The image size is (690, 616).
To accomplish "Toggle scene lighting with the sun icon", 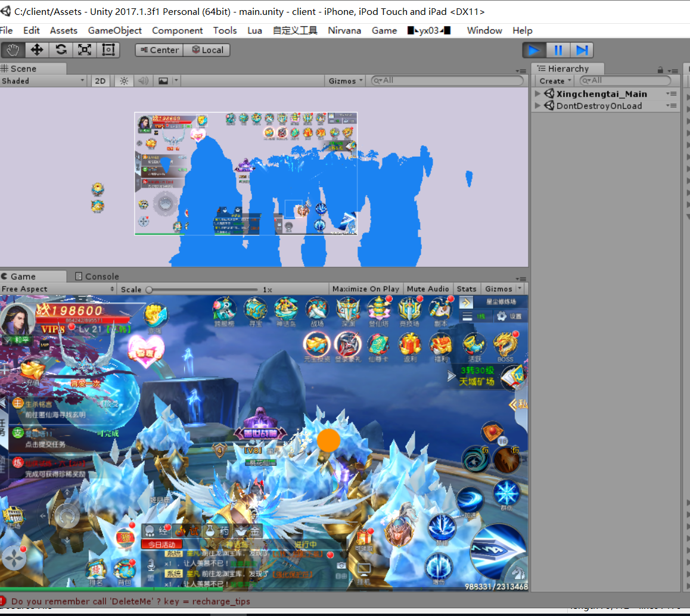I will pos(123,81).
